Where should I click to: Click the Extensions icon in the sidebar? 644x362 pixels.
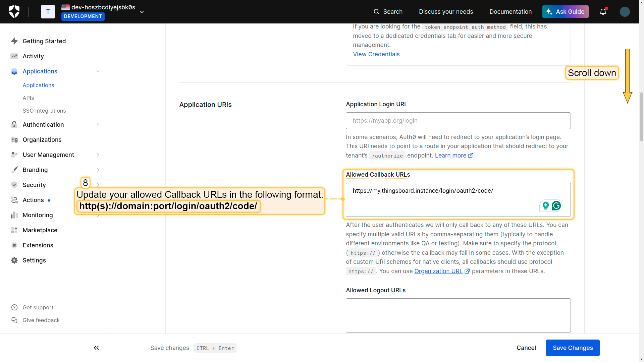pyautogui.click(x=14, y=245)
